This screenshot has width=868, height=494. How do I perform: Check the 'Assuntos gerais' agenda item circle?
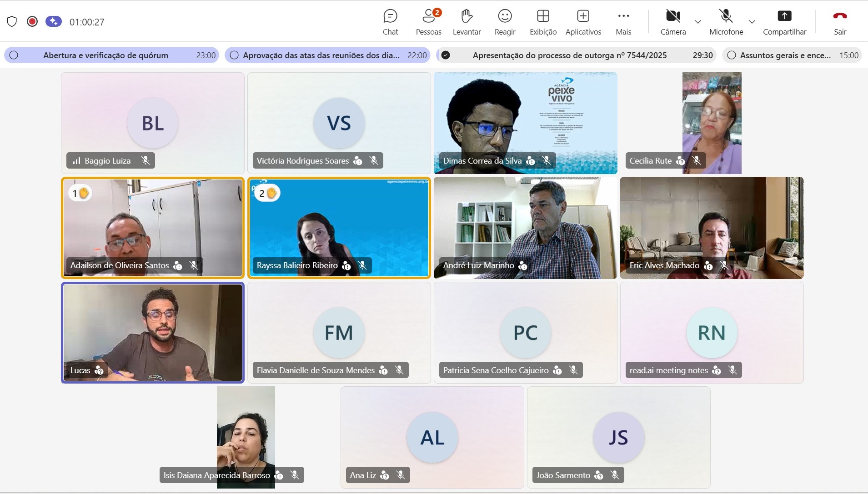[x=732, y=55]
